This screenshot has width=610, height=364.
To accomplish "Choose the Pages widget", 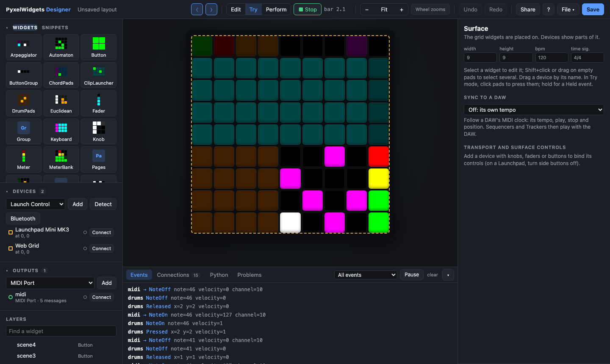I will point(99,159).
